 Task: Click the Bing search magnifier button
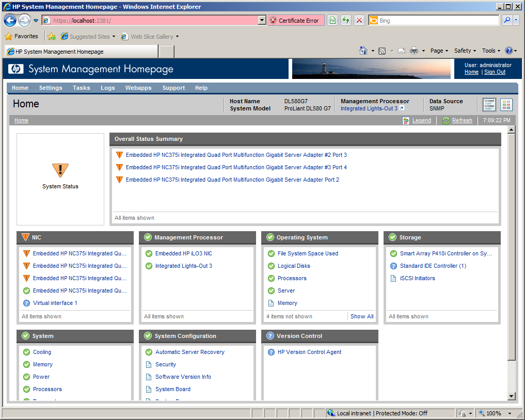(507, 20)
